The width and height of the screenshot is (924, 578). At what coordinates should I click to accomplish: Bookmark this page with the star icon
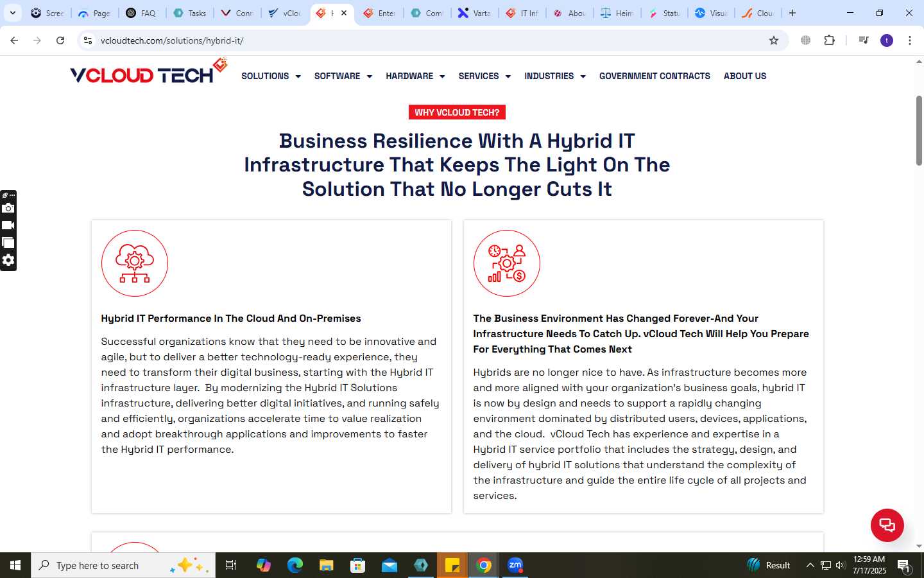pyautogui.click(x=774, y=40)
